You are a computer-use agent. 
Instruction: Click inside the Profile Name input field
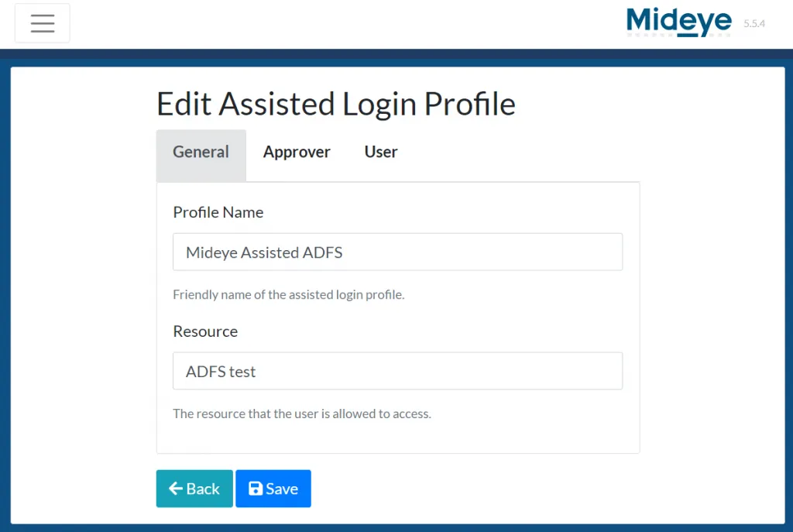397,252
